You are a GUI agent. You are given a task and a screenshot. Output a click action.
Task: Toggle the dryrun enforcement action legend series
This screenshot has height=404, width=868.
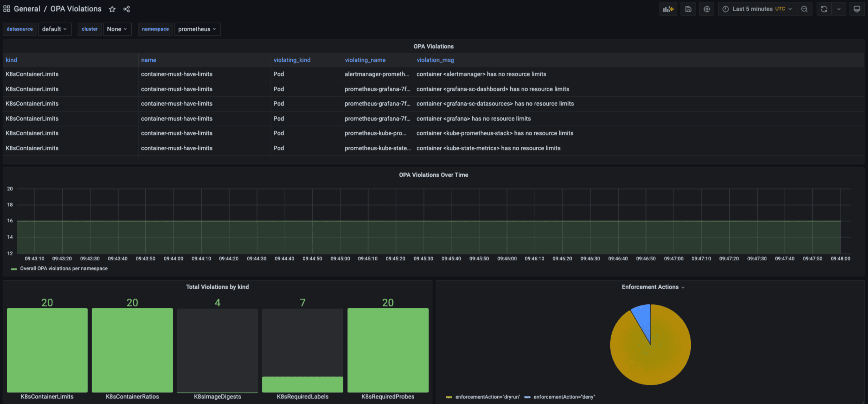[x=487, y=397]
